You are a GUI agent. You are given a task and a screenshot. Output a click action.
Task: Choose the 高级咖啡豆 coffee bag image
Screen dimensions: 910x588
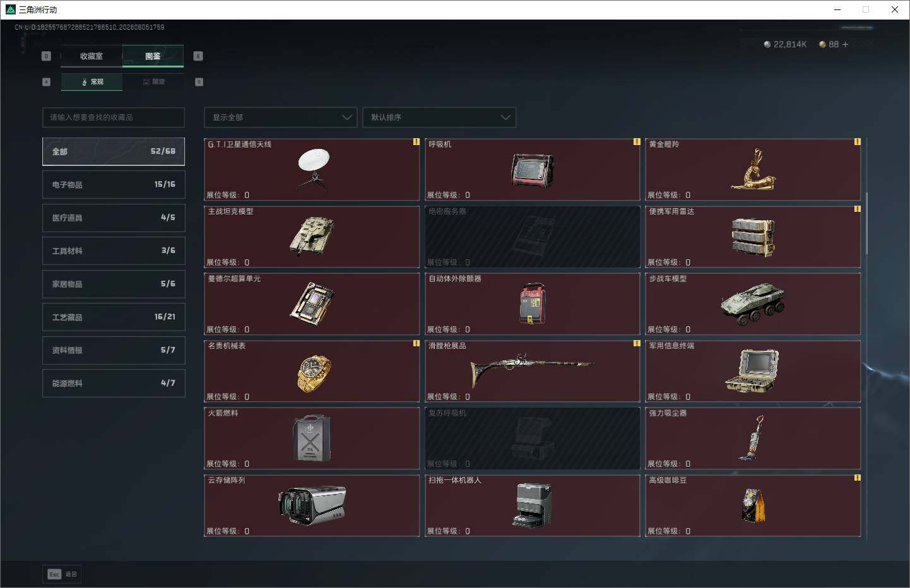click(x=753, y=505)
